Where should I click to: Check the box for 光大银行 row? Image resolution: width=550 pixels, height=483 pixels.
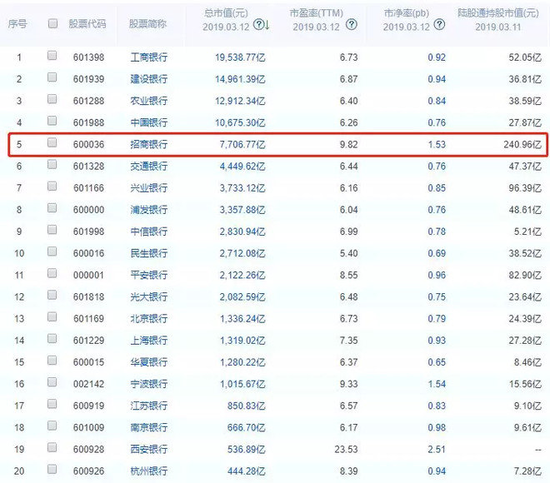[52, 295]
